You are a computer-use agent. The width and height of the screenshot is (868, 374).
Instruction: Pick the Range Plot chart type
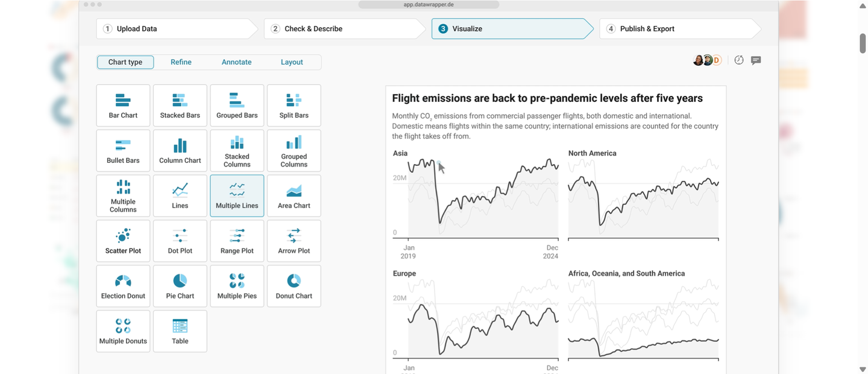[x=237, y=241]
